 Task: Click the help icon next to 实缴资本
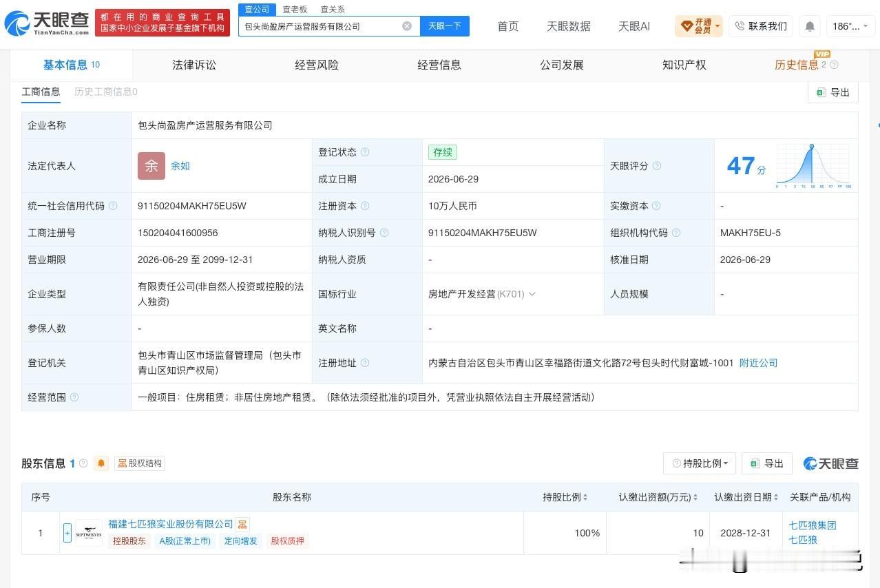click(656, 206)
